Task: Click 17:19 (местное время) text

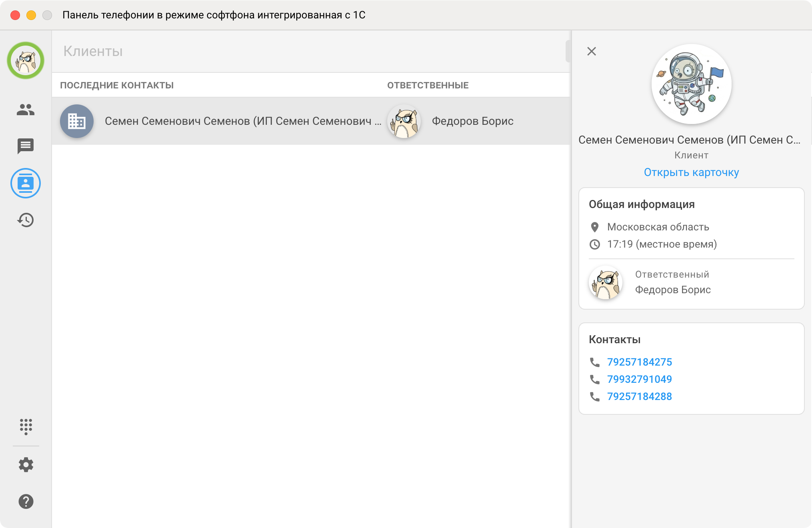Action: point(662,244)
